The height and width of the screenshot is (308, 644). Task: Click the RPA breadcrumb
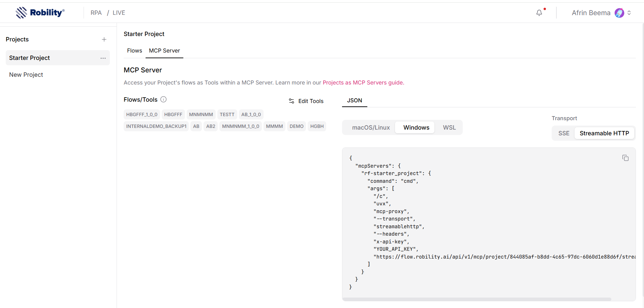(x=96, y=13)
